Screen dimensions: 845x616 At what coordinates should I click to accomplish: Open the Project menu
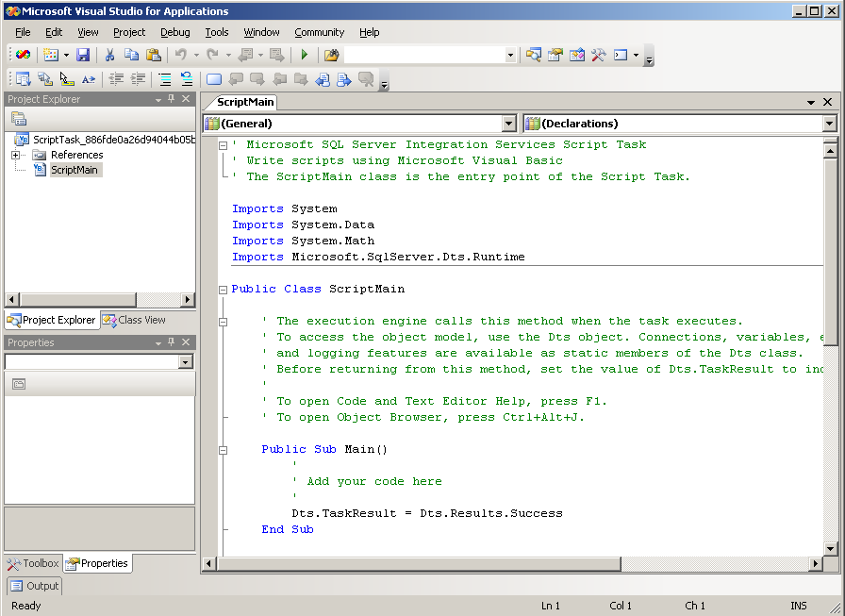point(129,32)
